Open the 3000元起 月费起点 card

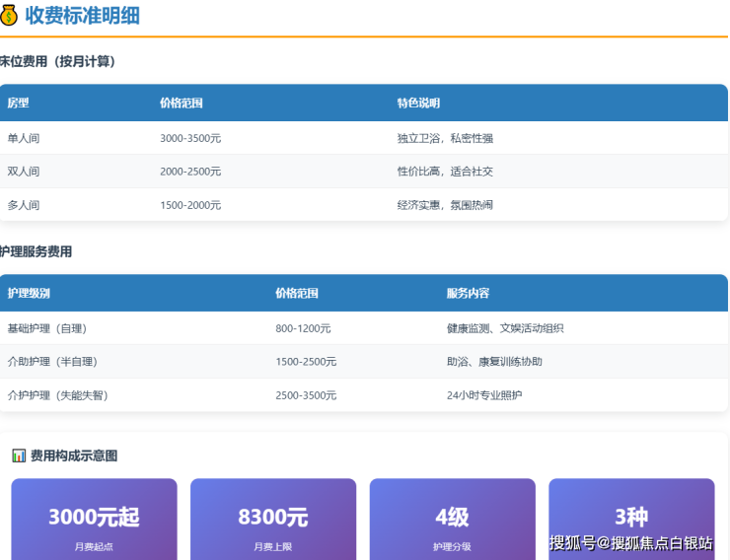tap(94, 520)
